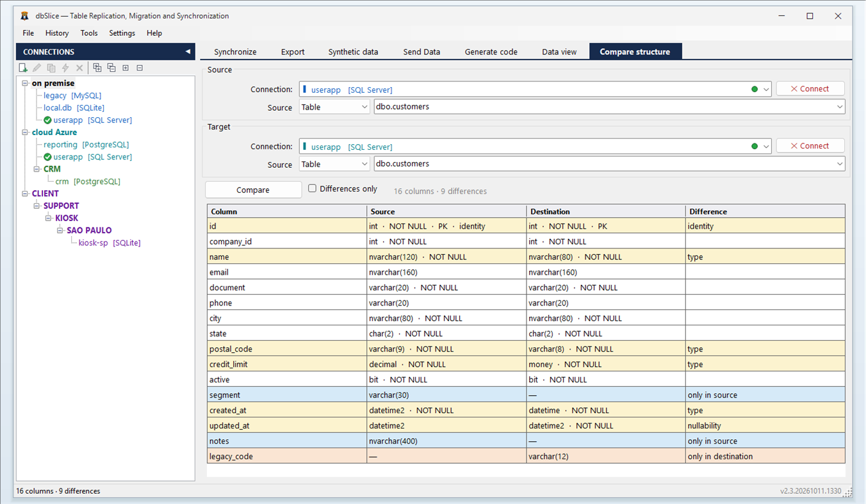Click the X delete icon in Connections toolbar
This screenshot has height=504, width=866.
point(79,68)
